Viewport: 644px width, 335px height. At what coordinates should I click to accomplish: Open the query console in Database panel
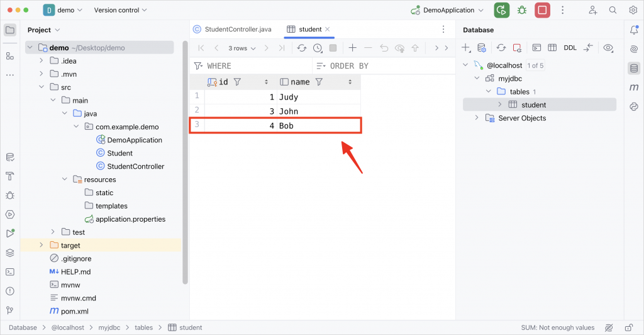click(536, 48)
